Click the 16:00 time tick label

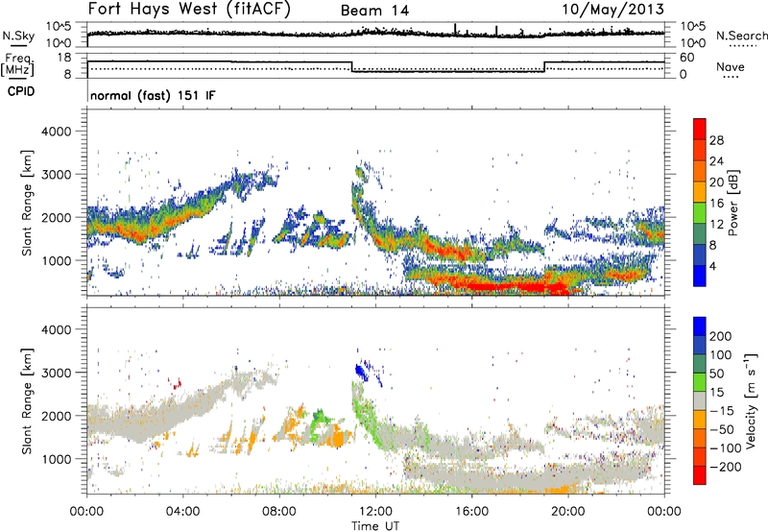[x=471, y=511]
